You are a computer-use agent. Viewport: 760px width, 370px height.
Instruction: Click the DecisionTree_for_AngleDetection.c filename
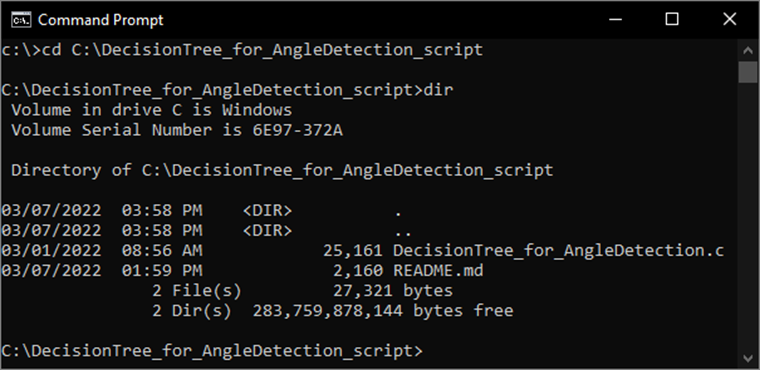click(x=558, y=251)
